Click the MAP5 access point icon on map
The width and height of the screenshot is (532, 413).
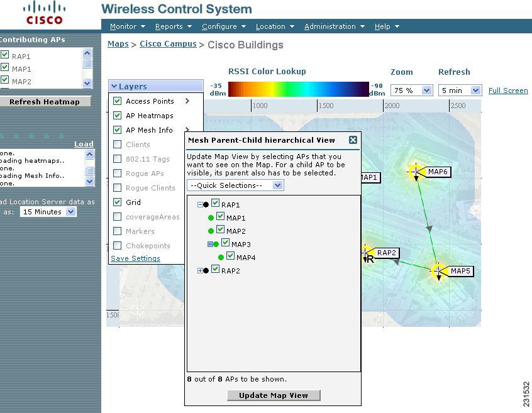click(438, 270)
